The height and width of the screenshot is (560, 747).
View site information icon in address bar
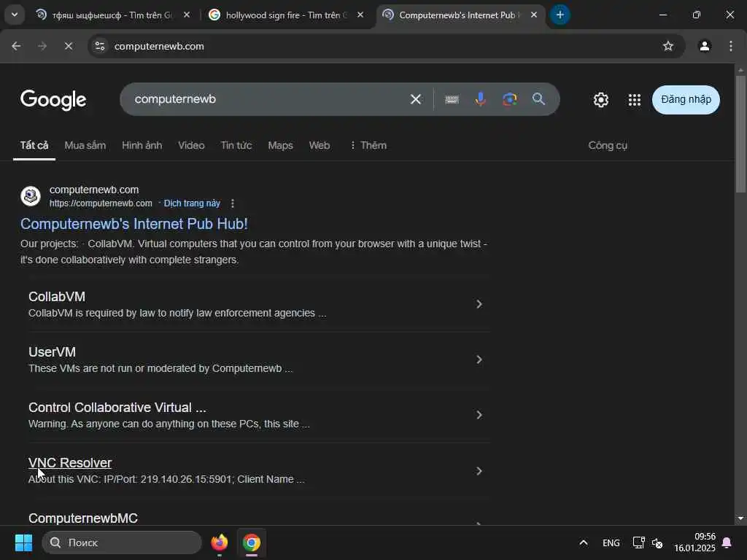tap(100, 46)
